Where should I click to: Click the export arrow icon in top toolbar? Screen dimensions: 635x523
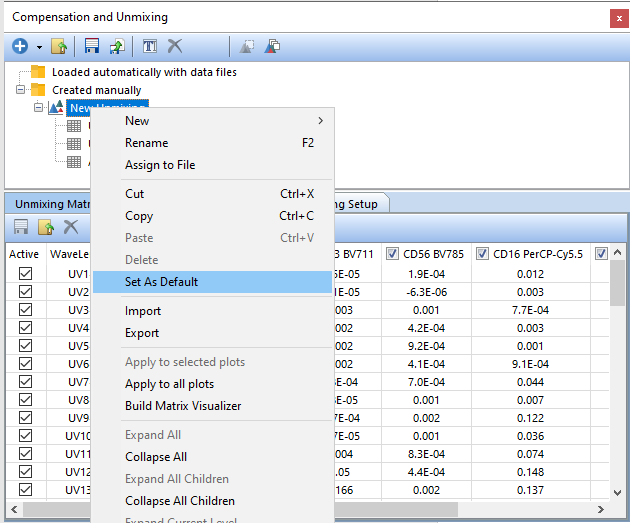point(117,46)
